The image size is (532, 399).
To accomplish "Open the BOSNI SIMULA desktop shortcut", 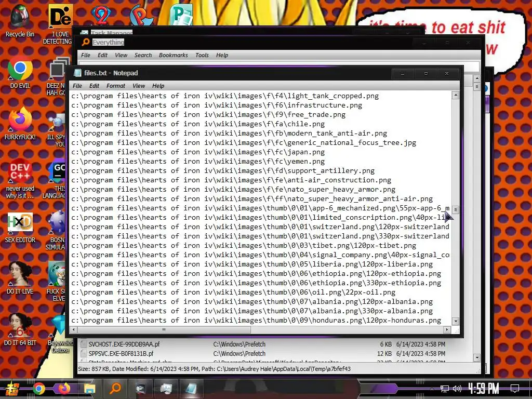I will point(56,231).
